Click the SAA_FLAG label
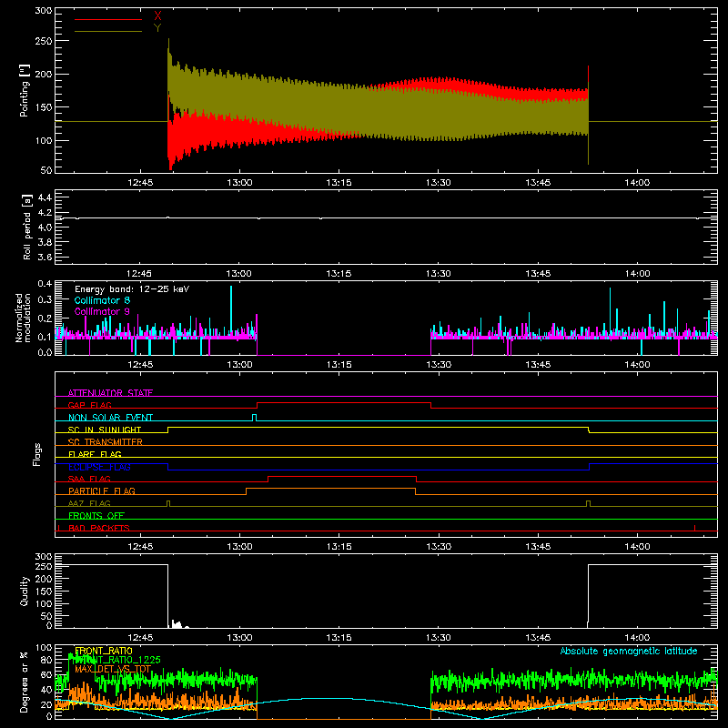This screenshot has width=728, height=728. [89, 479]
